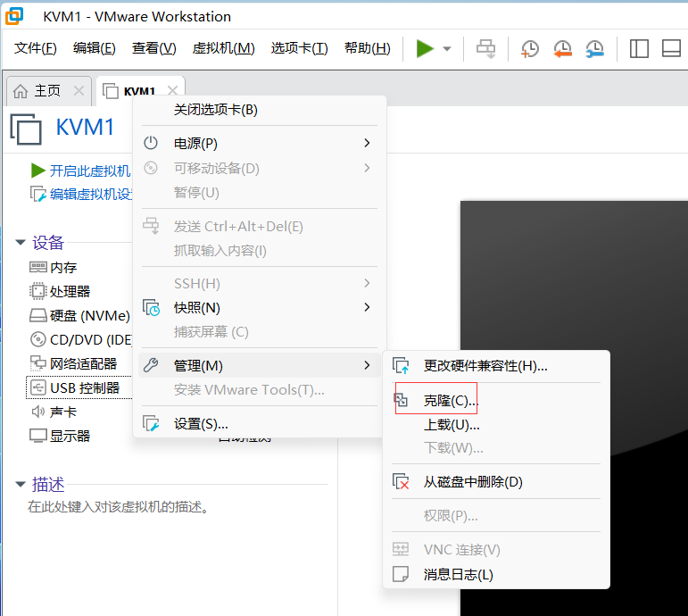Open the 虚拟机(M) menu

click(223, 48)
